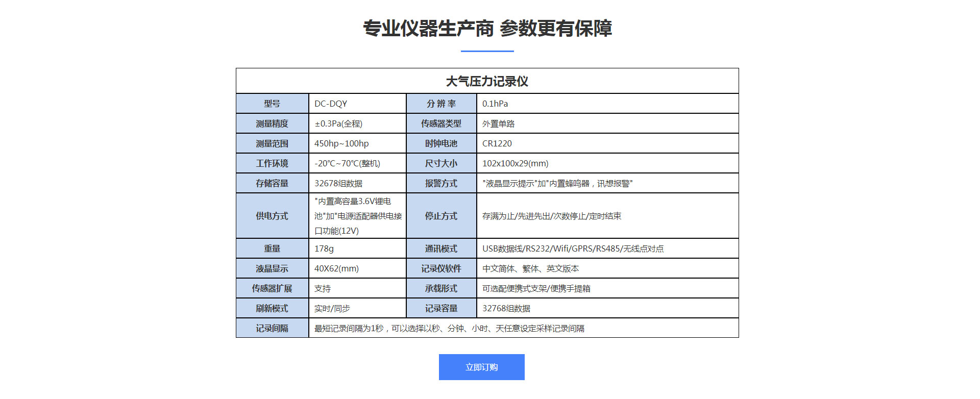The width and height of the screenshot is (980, 399).
Task: Click the 记录间隔 label cell
Action: point(272,328)
